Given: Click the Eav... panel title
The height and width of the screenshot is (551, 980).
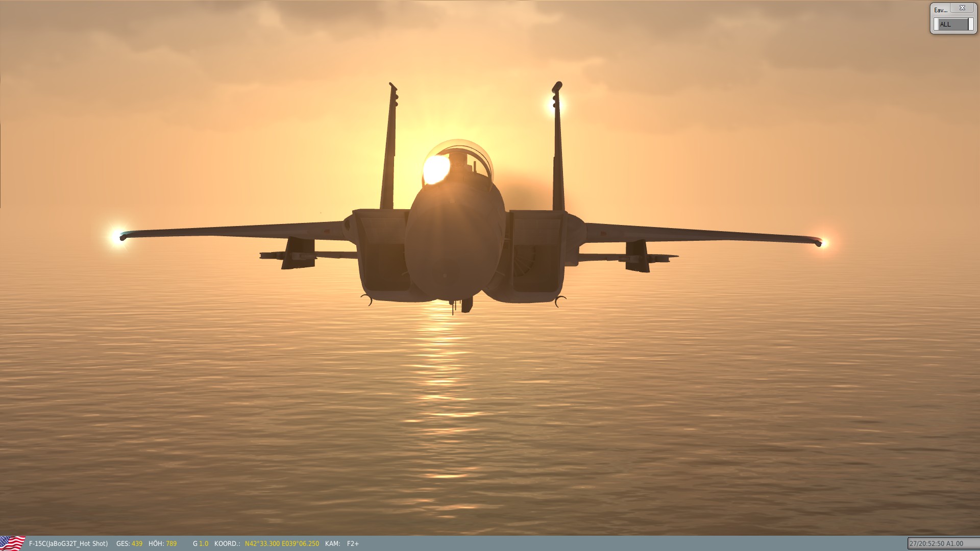Looking at the screenshot, I should (941, 10).
